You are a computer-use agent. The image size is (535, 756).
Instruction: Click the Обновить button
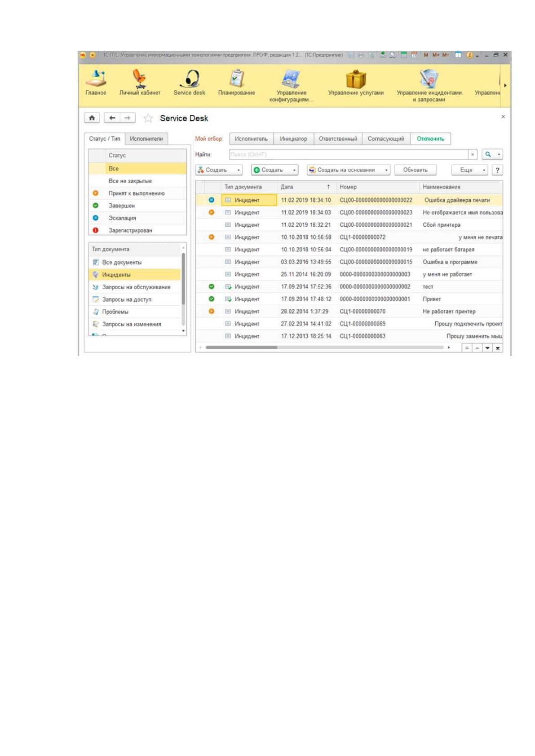pyautogui.click(x=415, y=170)
